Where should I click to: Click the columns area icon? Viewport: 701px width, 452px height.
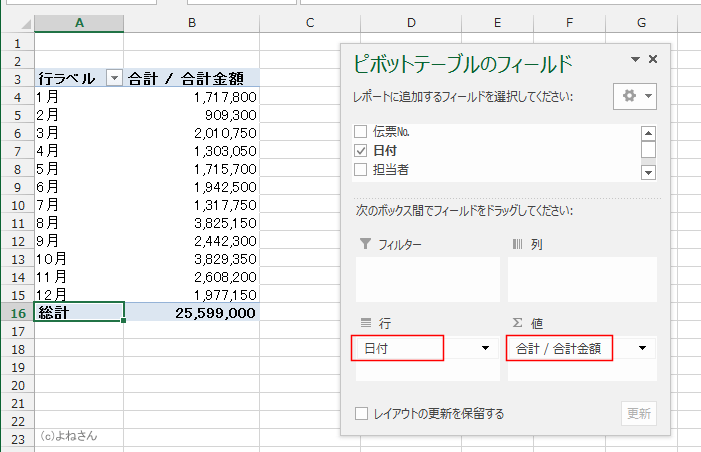point(518,244)
